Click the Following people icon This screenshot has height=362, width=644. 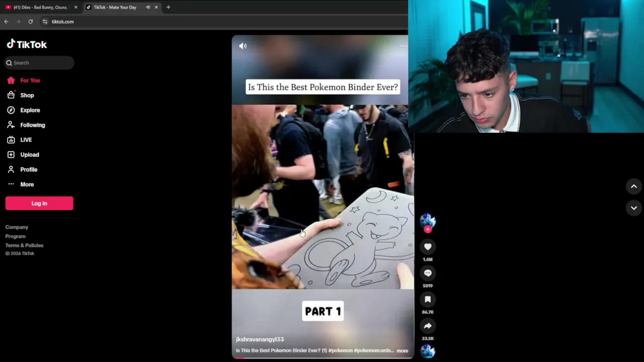(11, 125)
